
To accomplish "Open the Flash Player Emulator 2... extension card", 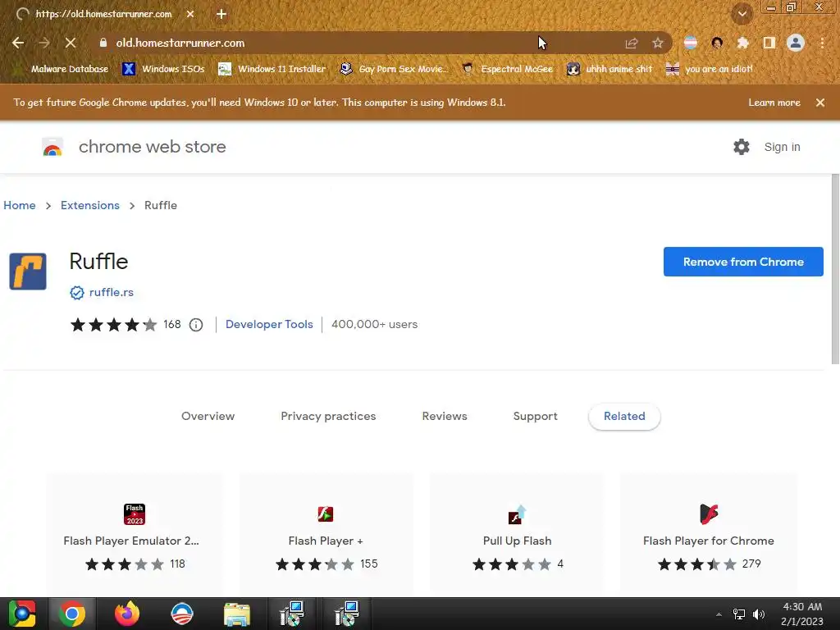I will [x=134, y=533].
